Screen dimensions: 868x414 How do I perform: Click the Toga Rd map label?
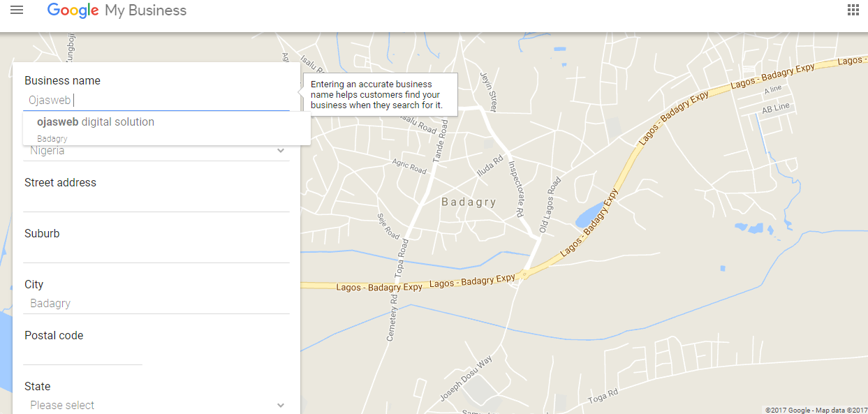[603, 395]
